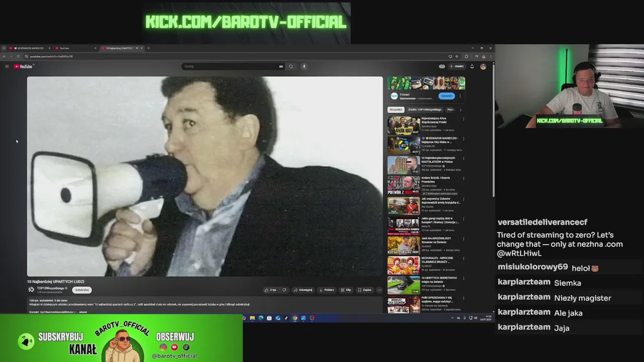Open browser extensions puzzle icon
This screenshot has height=362, width=644.
click(466, 56)
